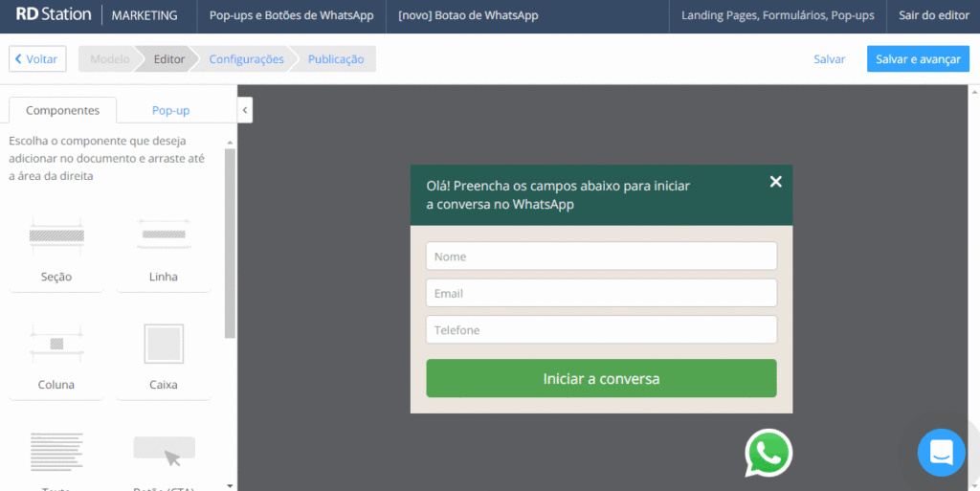Go back with the Voltar button
This screenshot has height=491, width=980.
point(37,58)
